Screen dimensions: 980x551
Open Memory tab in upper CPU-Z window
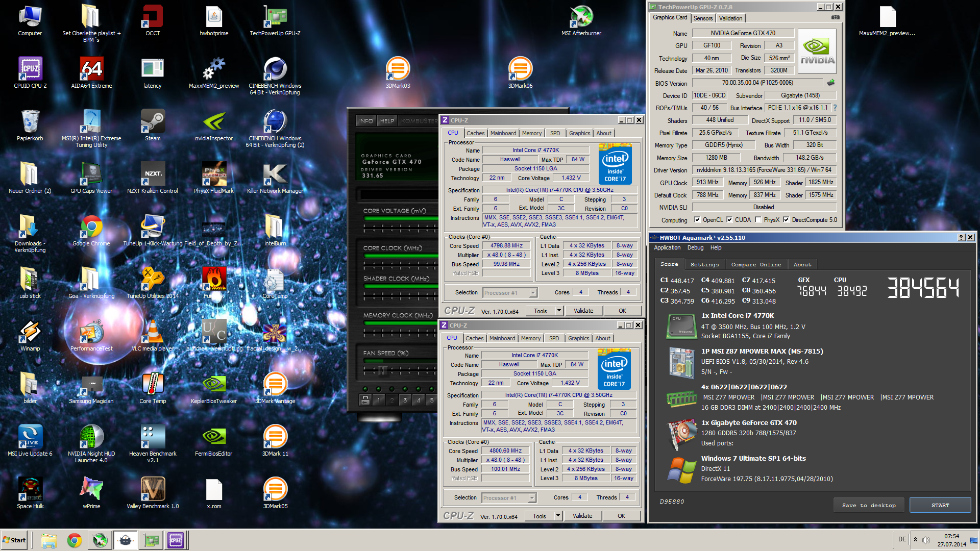click(x=531, y=133)
